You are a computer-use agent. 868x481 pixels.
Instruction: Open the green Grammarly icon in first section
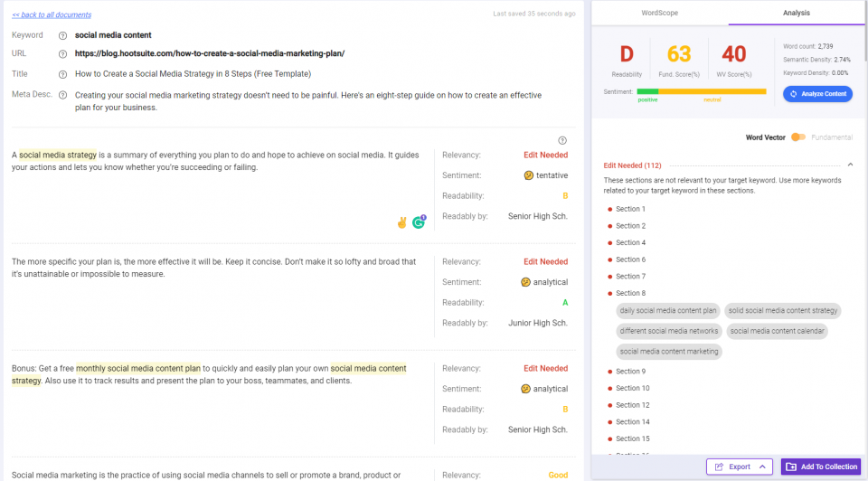coord(419,222)
